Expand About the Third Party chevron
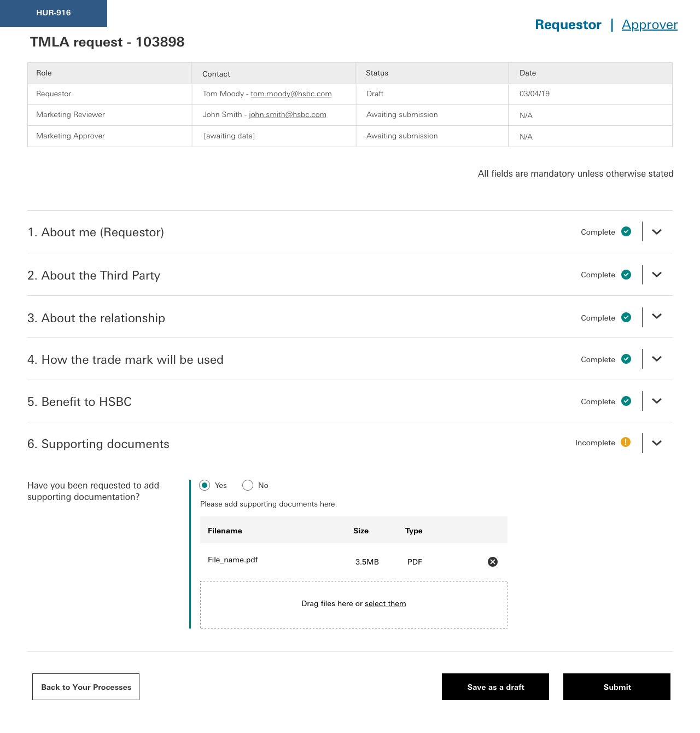700x733 pixels. point(657,275)
